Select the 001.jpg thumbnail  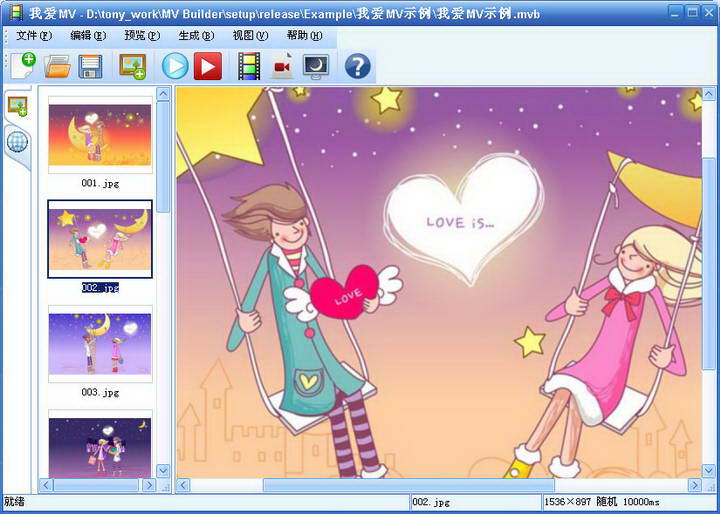(99, 135)
